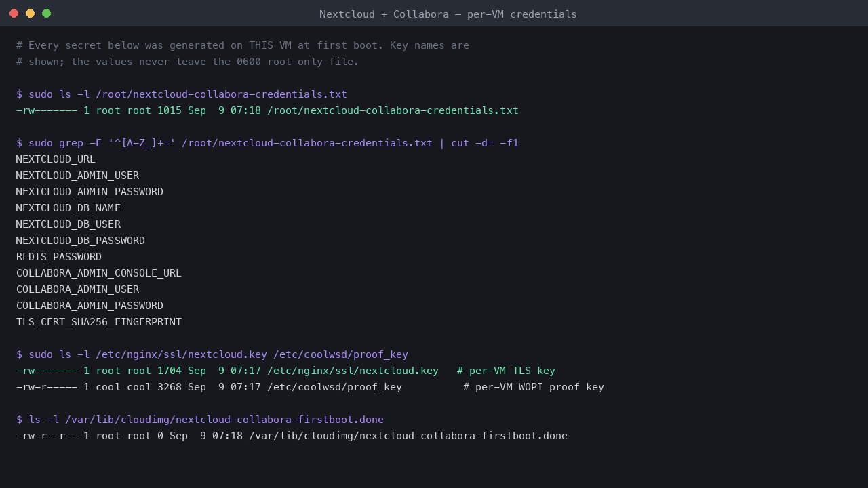Click the 'ls -l /var/lib/cloudimg' command line

click(200, 420)
